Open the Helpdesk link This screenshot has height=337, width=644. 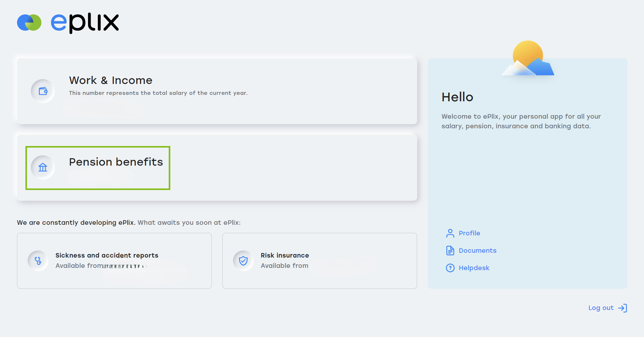(x=474, y=268)
